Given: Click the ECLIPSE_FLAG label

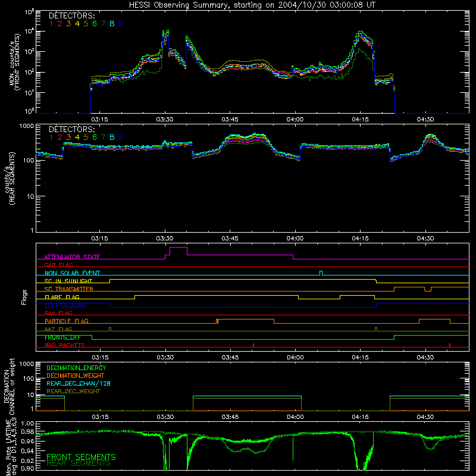Looking at the screenshot, I should tap(65, 305).
